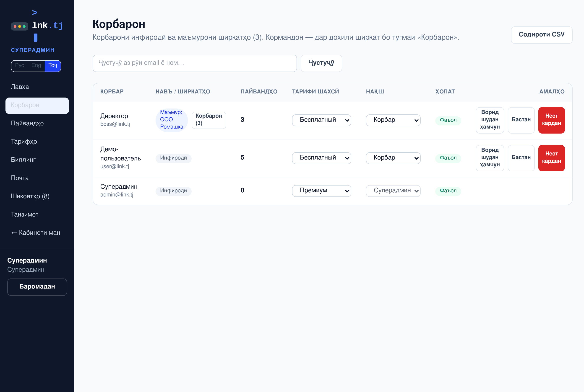The image size is (584, 392).
Task: Open the Корбарон sidebar section
Action: tap(37, 105)
